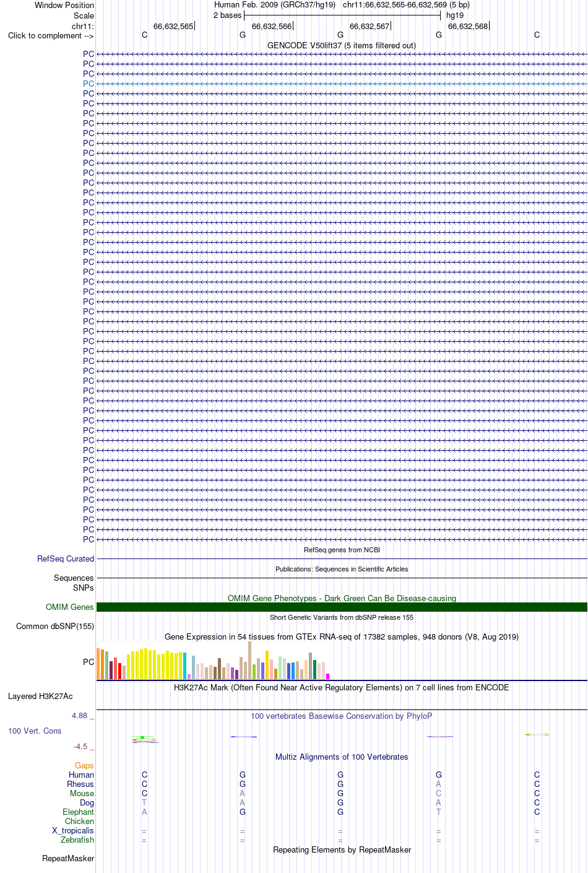Click the 'Sequences' publications track label

(x=74, y=578)
